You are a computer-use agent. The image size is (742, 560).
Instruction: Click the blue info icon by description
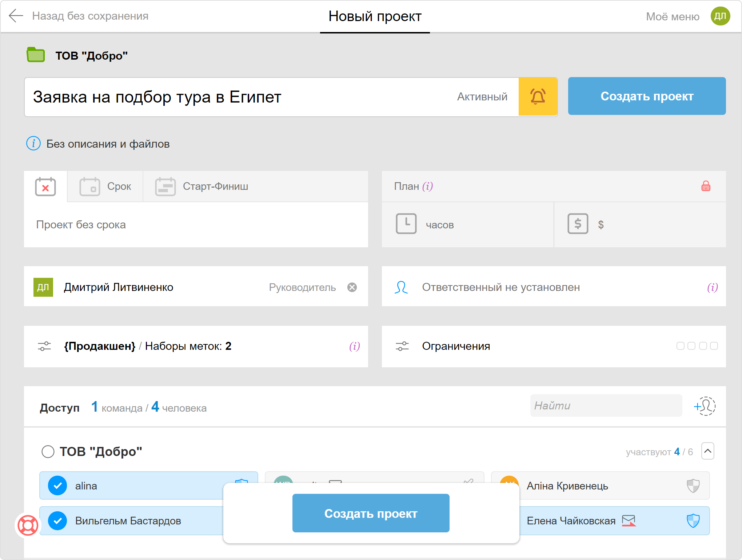point(33,144)
